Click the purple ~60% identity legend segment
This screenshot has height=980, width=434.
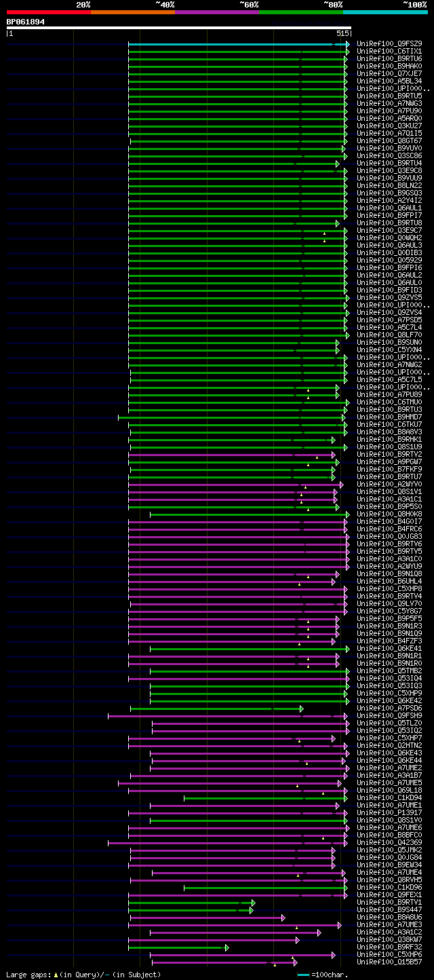pos(217,12)
